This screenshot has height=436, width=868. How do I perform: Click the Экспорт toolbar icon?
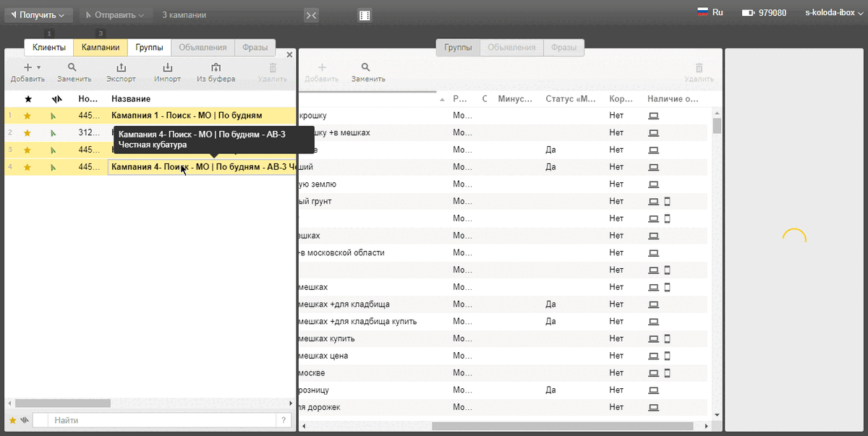click(x=121, y=67)
